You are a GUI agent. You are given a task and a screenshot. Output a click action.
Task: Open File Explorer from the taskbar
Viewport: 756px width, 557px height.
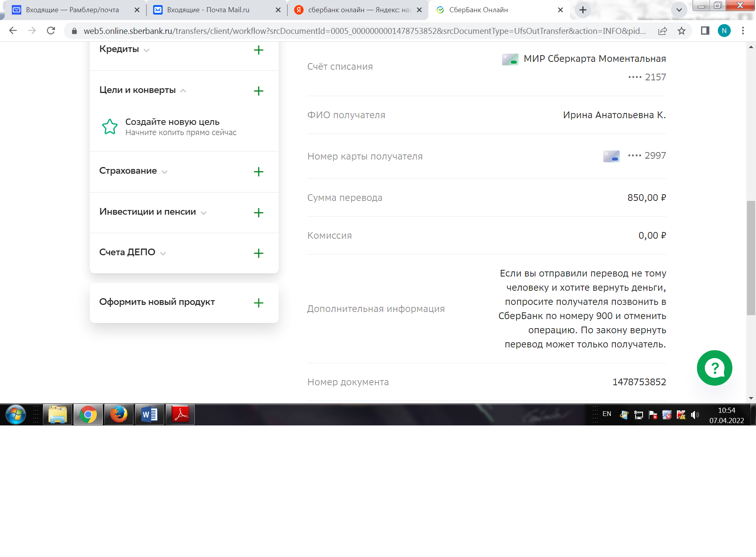pos(57,414)
